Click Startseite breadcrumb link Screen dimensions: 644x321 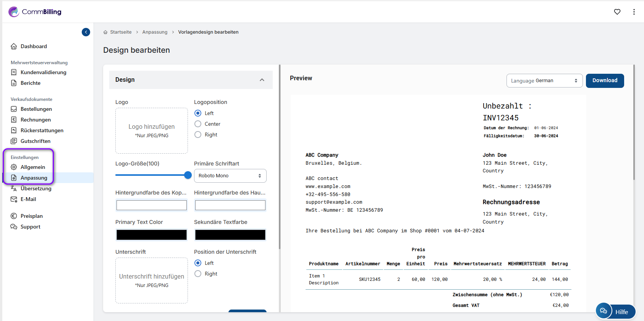tap(121, 32)
